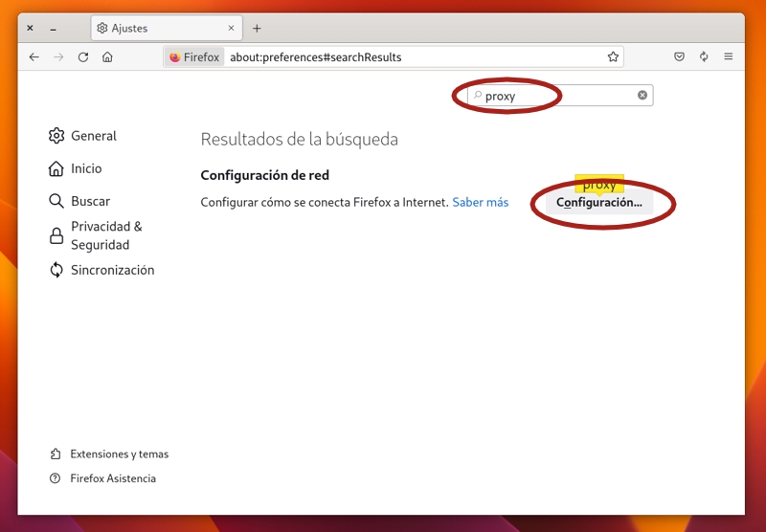The image size is (766, 532).
Task: Click the sync arrows icon in toolbar
Action: point(704,56)
